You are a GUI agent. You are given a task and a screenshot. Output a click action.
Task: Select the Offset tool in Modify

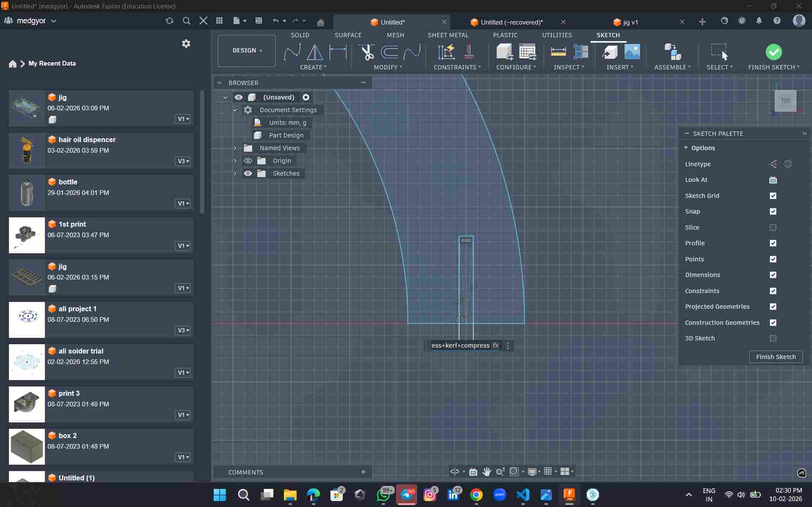(389, 52)
